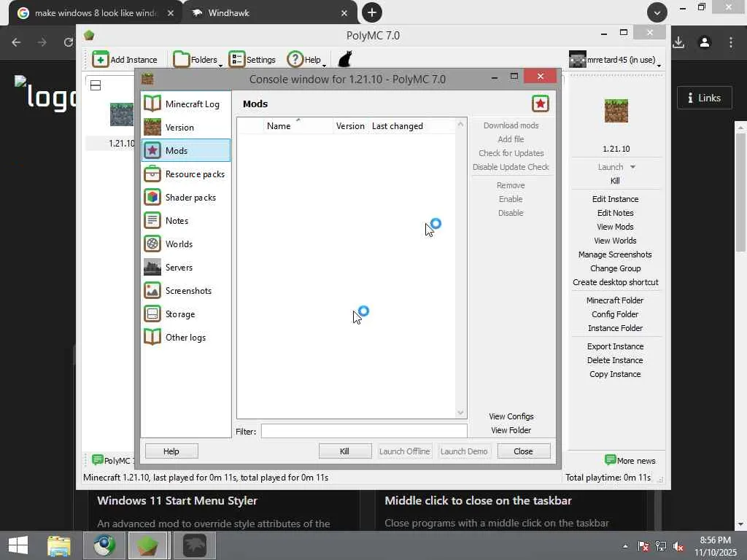
Task: Click the PolyMC news icon at bottom left
Action: [97, 460]
